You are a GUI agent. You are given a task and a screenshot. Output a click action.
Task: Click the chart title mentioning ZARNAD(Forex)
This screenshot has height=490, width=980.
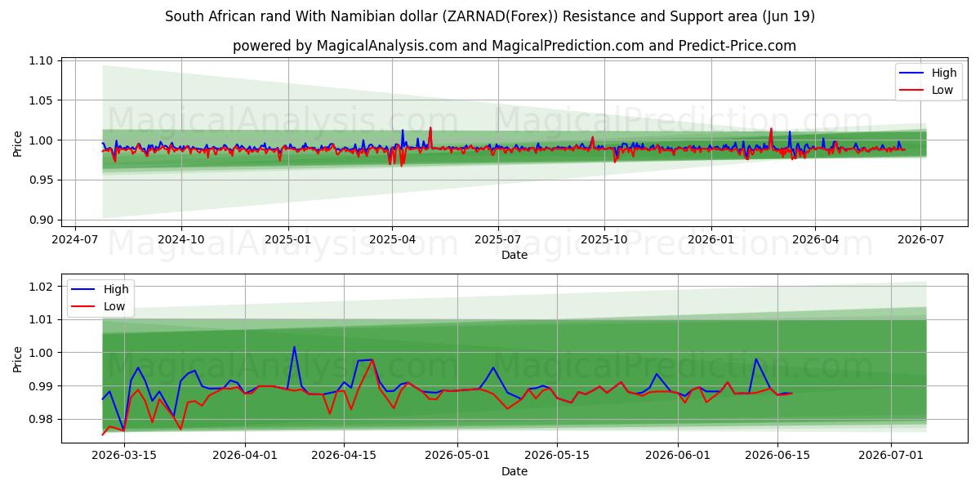[x=490, y=16]
